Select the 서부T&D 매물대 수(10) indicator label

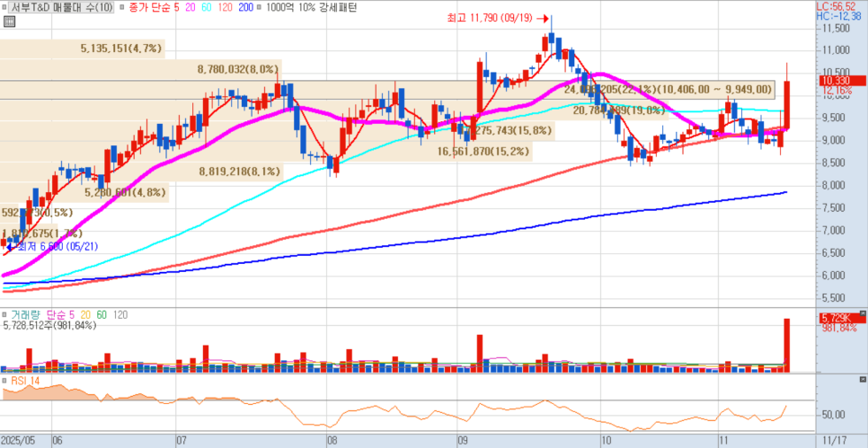[x=62, y=8]
